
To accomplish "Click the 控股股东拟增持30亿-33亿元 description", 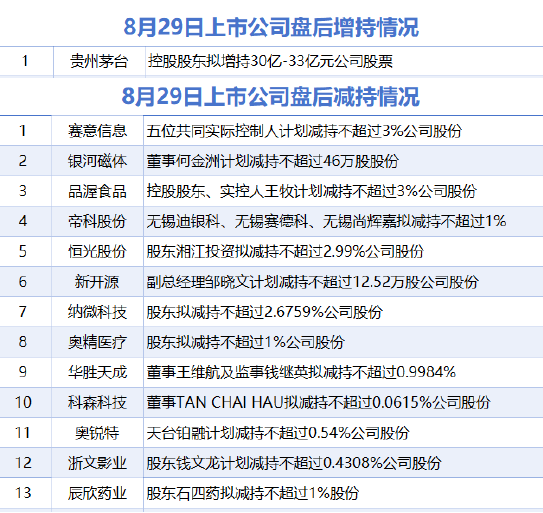I will pyautogui.click(x=270, y=62).
